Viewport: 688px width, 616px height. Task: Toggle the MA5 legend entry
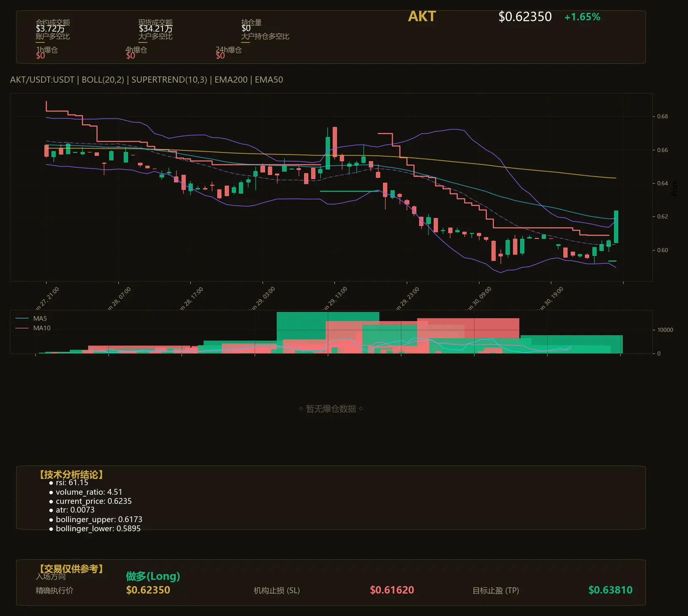click(x=31, y=319)
